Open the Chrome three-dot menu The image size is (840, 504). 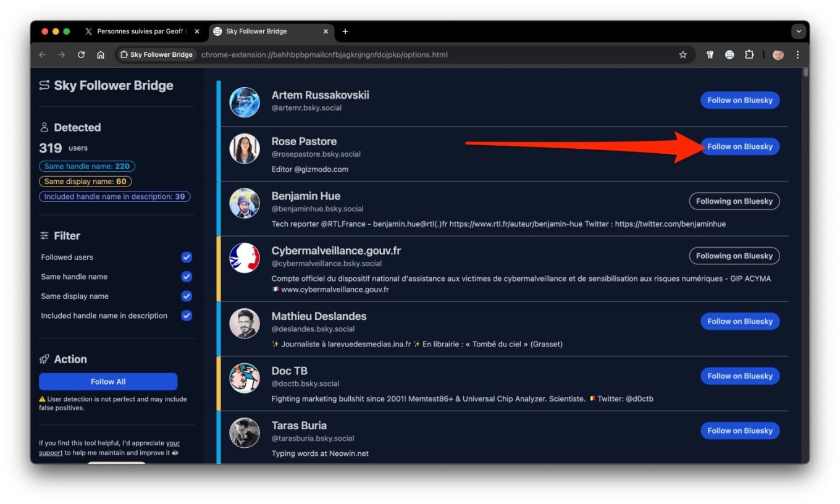(x=798, y=54)
